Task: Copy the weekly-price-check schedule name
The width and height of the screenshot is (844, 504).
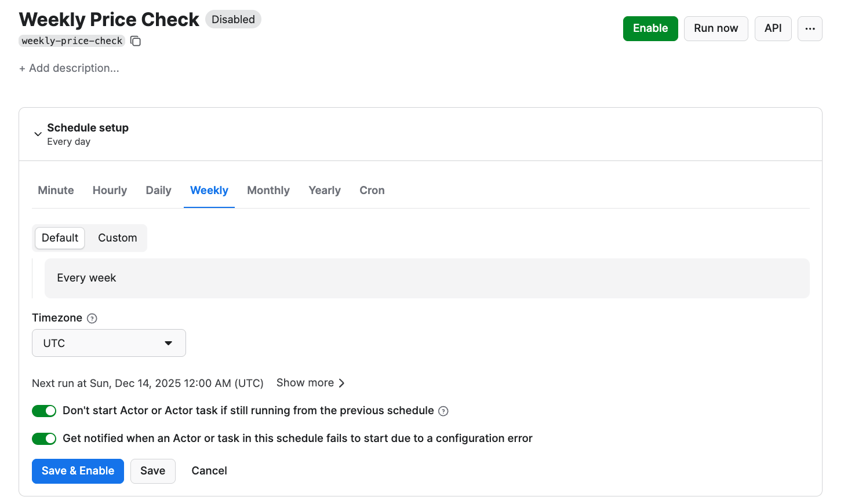Action: (136, 41)
